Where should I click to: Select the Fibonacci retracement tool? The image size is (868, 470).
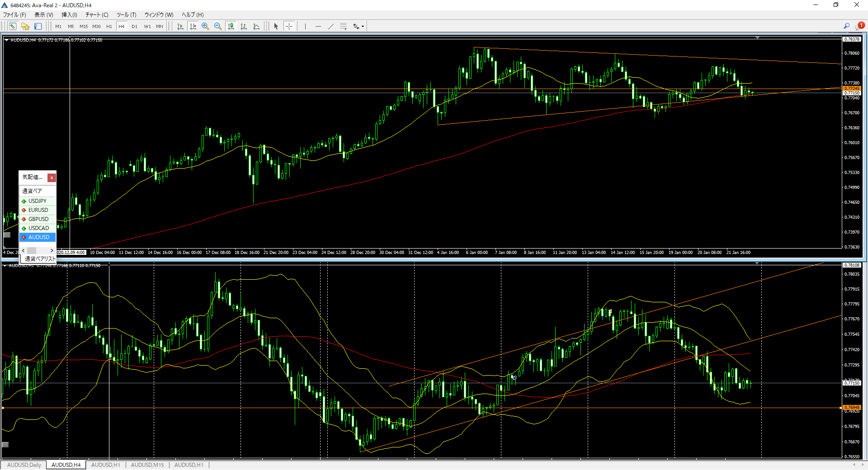[x=344, y=26]
